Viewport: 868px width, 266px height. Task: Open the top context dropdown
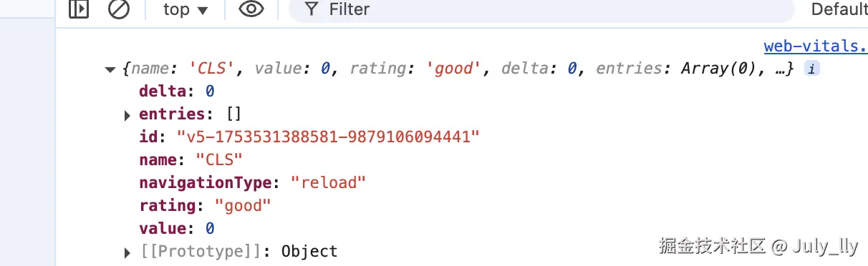(185, 10)
